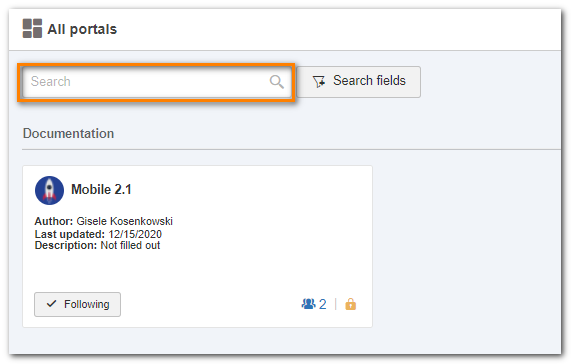This screenshot has width=571, height=364.
Task: Click the Author label on portal card
Action: click(x=54, y=221)
